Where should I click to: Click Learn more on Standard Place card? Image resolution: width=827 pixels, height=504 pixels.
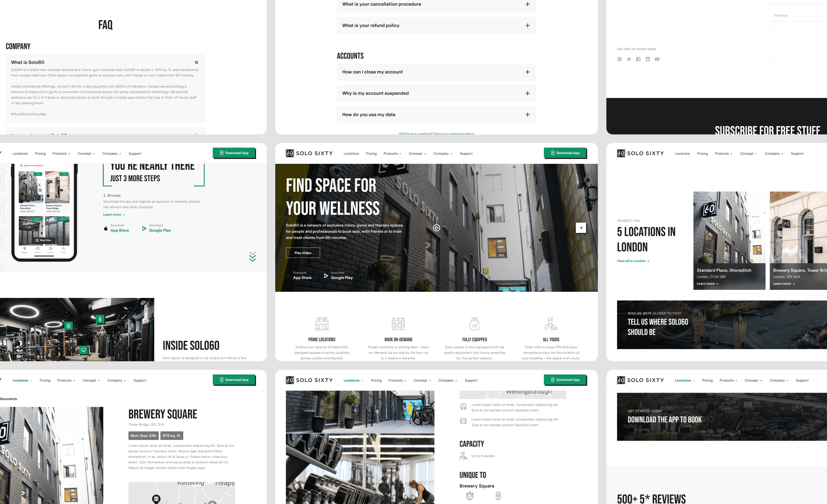[x=707, y=284]
